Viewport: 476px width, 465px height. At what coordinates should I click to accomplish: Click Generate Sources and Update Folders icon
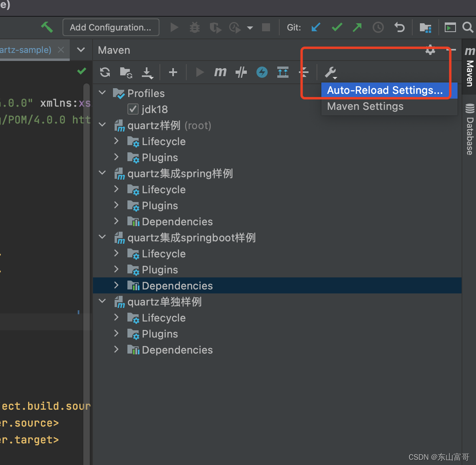pos(126,73)
